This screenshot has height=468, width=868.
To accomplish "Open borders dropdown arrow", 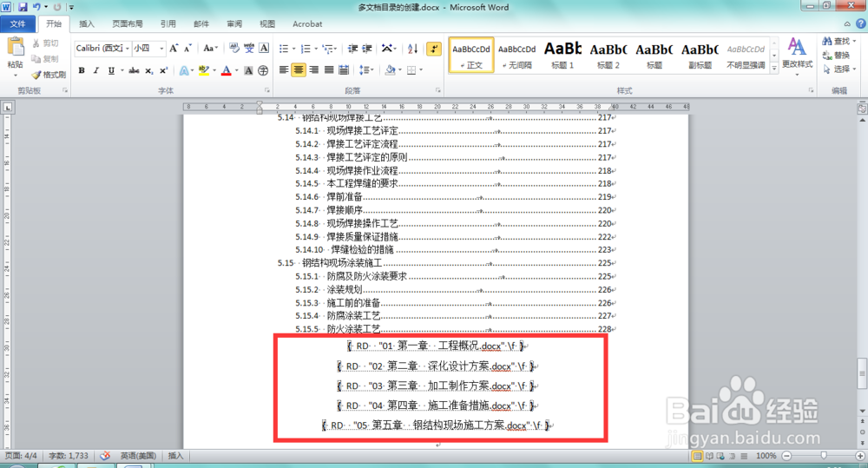I will click(421, 69).
